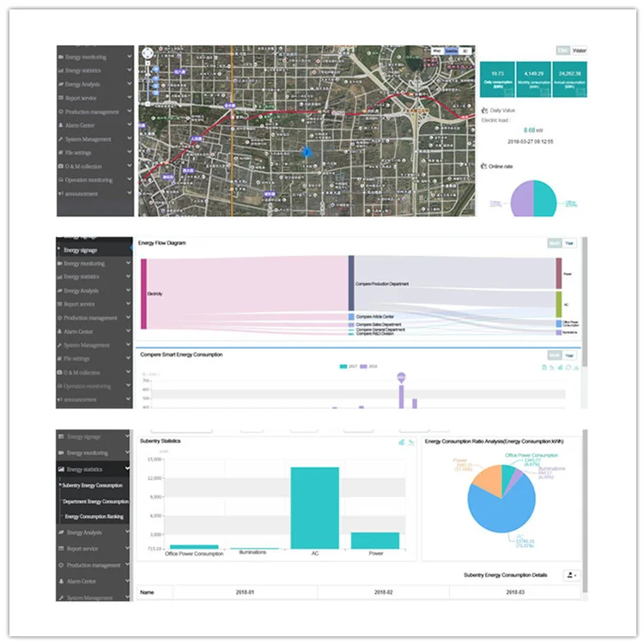This screenshot has height=644, width=644.
Task: Click the blue map marker numbered 2
Action: tap(307, 152)
